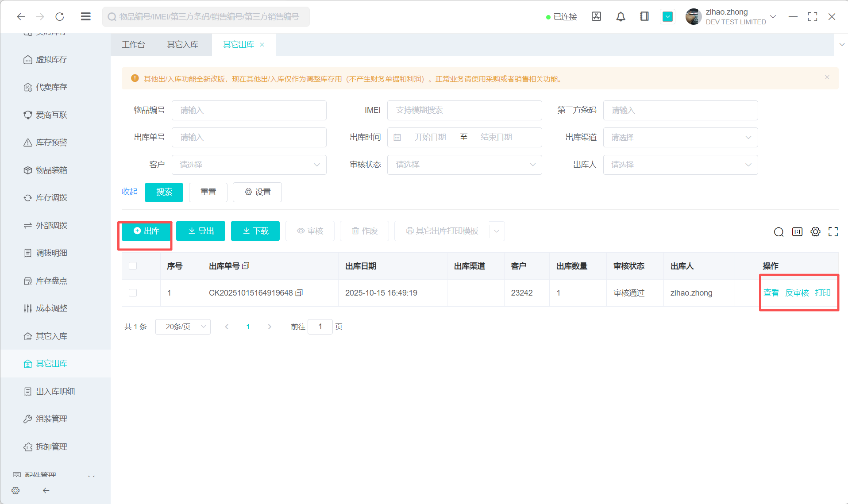This screenshot has width=848, height=504.
Task: Click the green 出库 button
Action: click(146, 231)
